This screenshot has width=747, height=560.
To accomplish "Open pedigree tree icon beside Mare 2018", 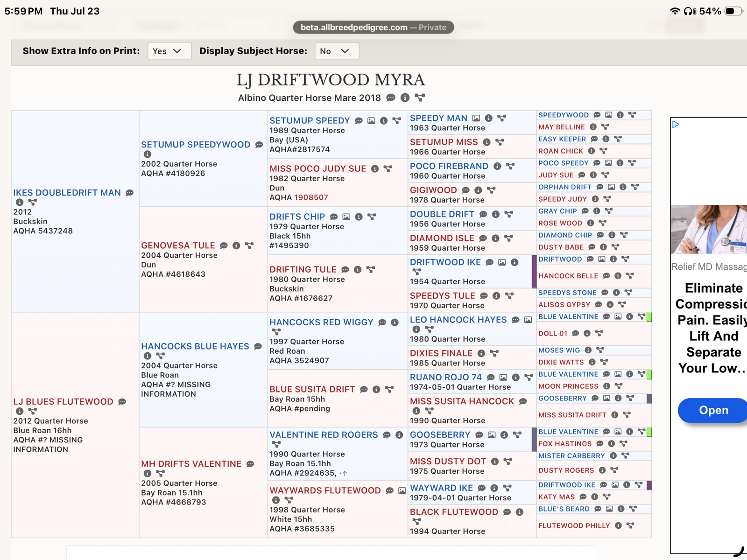I will [420, 98].
